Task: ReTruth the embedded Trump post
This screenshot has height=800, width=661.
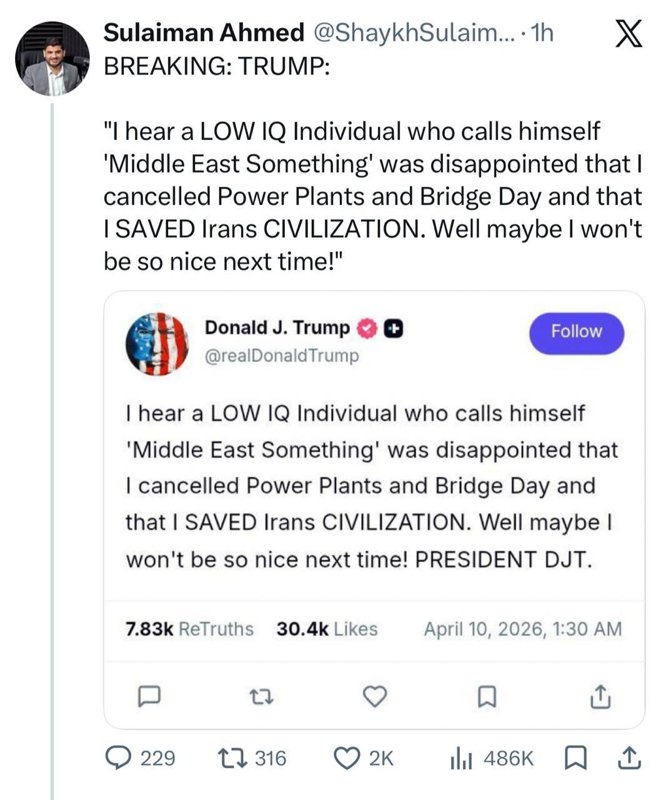Action: point(262,696)
